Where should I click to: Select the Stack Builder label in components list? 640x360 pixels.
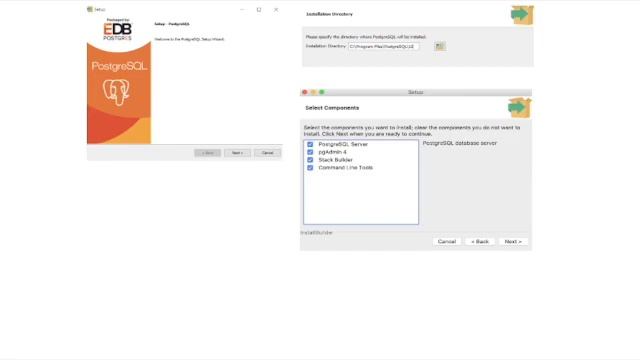pyautogui.click(x=336, y=160)
